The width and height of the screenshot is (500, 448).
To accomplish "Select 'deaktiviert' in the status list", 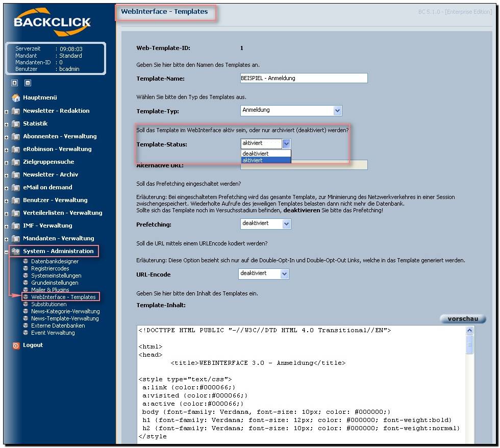I will click(266, 154).
